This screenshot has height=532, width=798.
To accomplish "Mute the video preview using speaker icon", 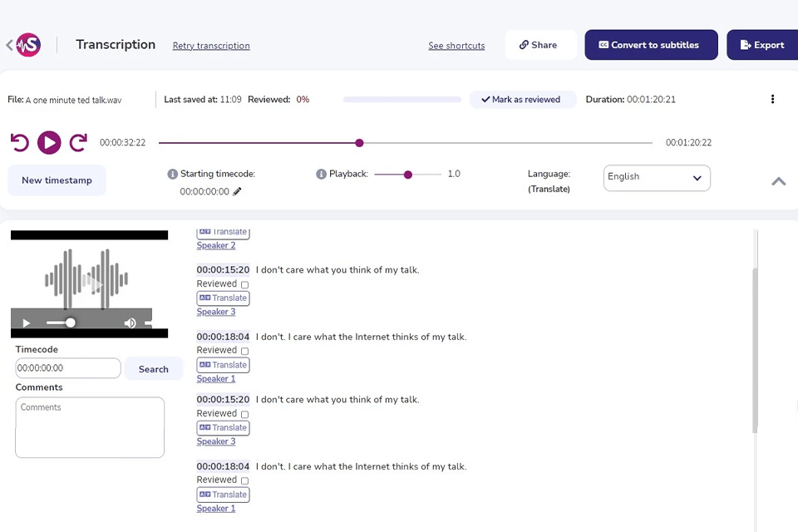I will click(x=131, y=323).
